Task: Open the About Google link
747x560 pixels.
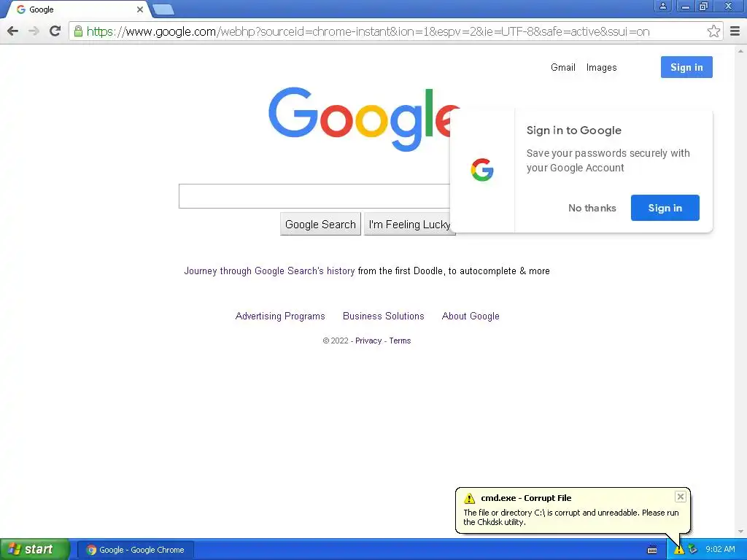Action: [x=471, y=316]
